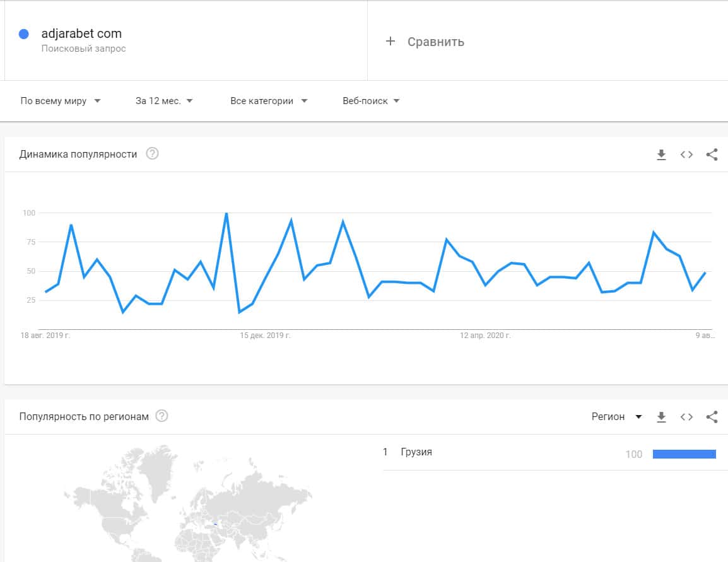Click the plus icon to add comparison
The width and height of the screenshot is (728, 562).
390,42
